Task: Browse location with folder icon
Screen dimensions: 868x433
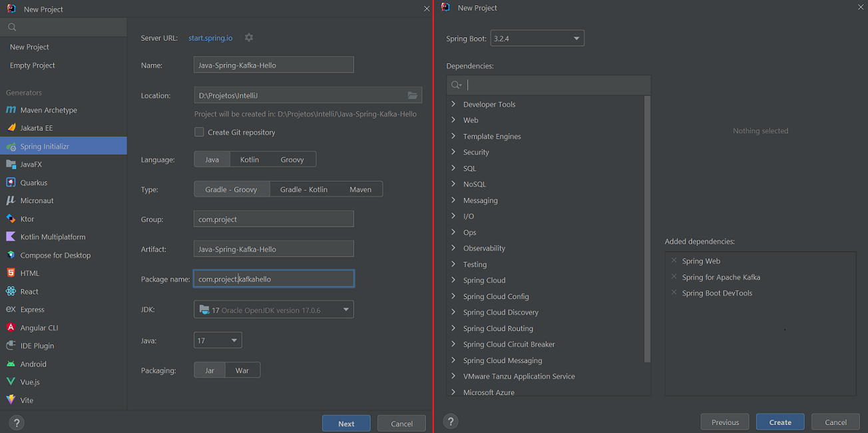Action: (413, 95)
